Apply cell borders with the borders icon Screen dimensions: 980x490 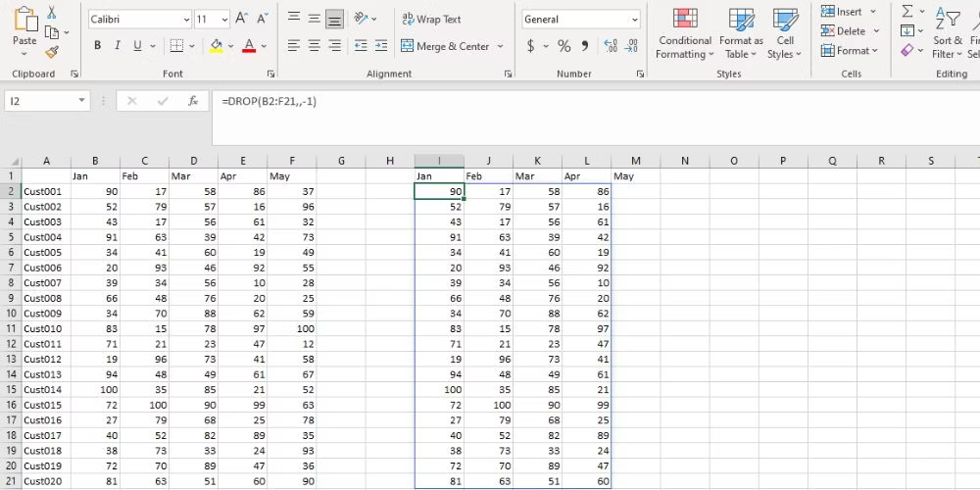tap(176, 46)
